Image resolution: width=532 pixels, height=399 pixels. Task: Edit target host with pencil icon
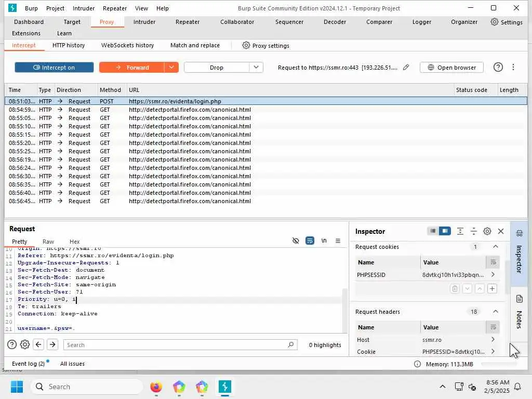tap(406, 67)
